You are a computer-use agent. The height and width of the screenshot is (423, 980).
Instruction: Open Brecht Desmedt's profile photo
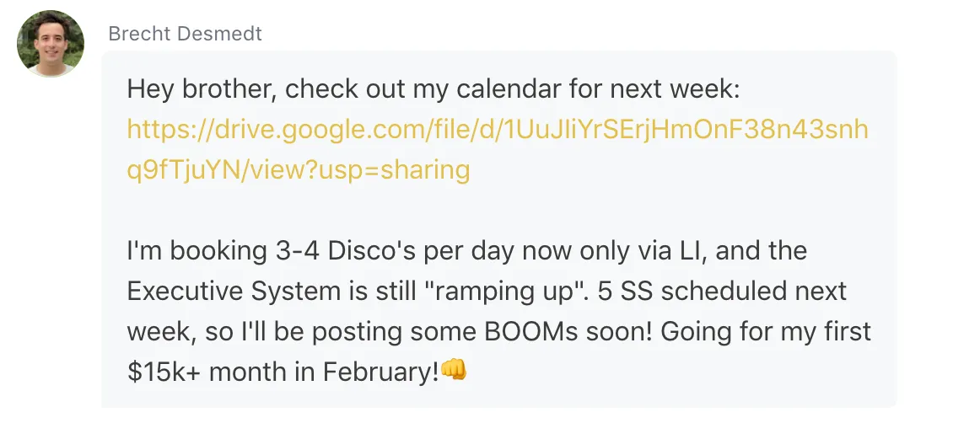pos(50,44)
